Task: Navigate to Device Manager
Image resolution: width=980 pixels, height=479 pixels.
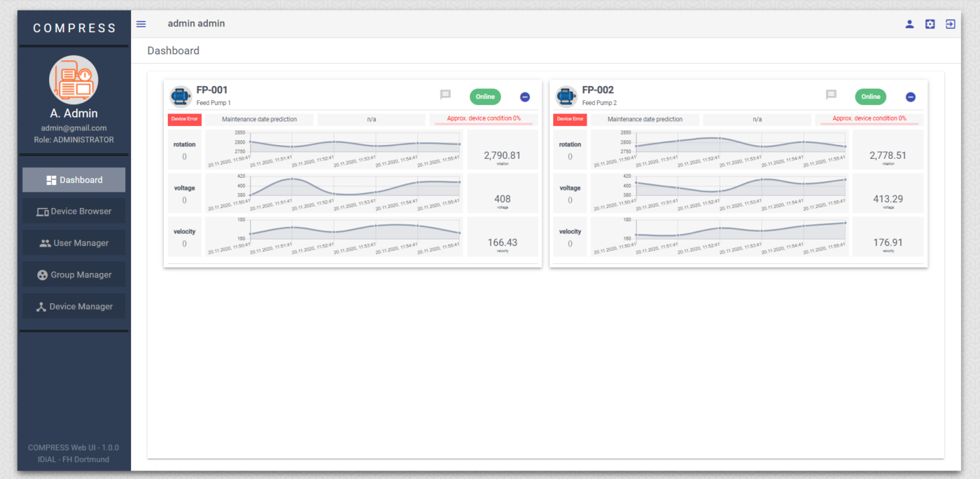Action: (x=74, y=306)
